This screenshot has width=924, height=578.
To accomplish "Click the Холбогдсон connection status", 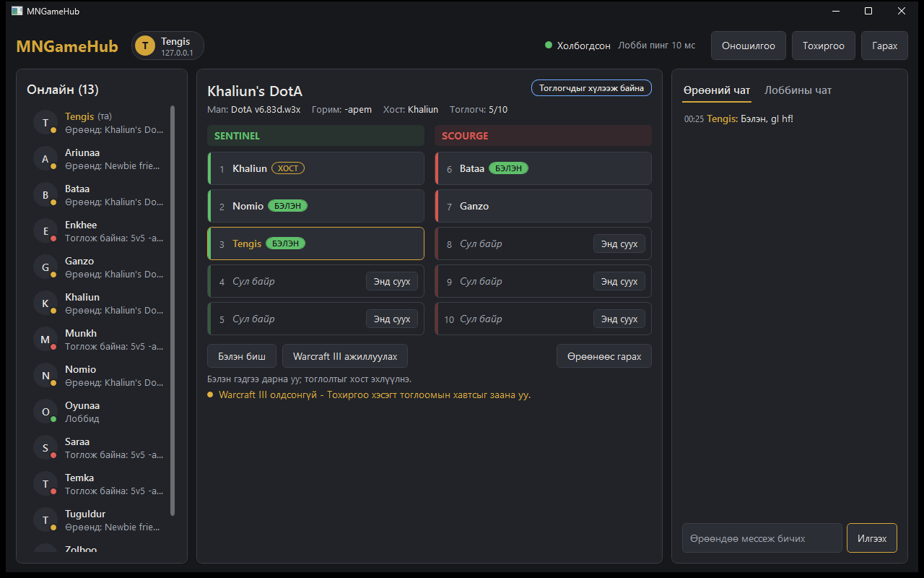I will (577, 46).
